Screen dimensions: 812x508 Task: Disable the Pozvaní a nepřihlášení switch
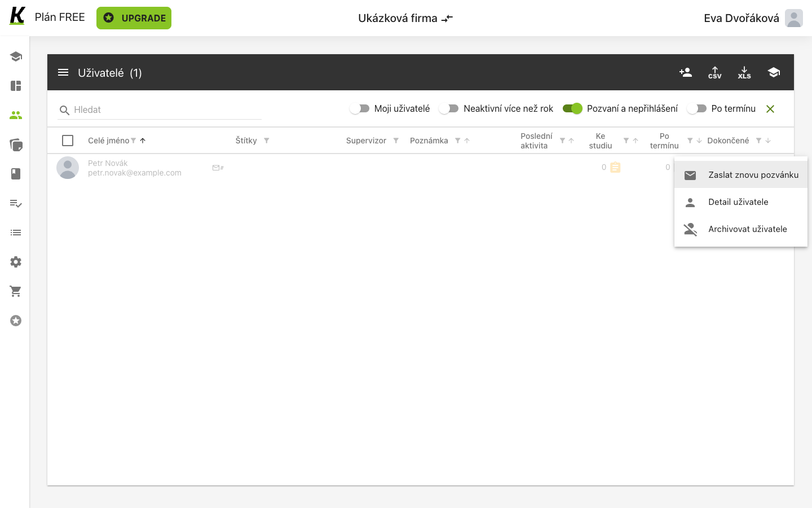pyautogui.click(x=572, y=108)
